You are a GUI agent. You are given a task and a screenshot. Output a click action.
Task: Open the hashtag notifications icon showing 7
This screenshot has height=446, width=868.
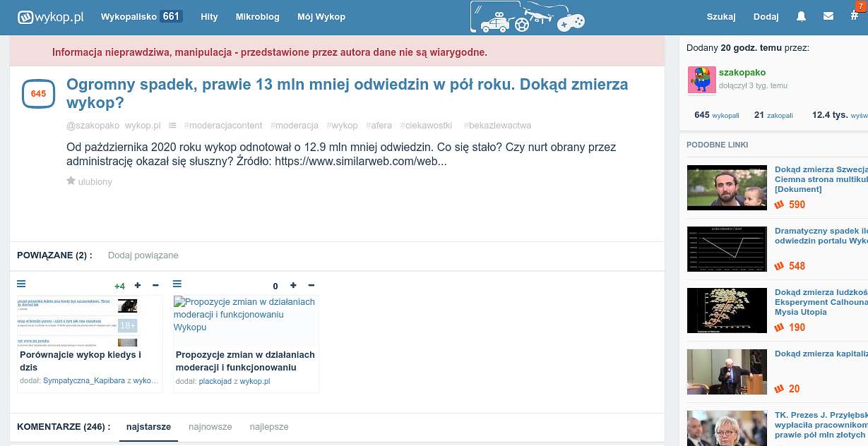point(855,16)
